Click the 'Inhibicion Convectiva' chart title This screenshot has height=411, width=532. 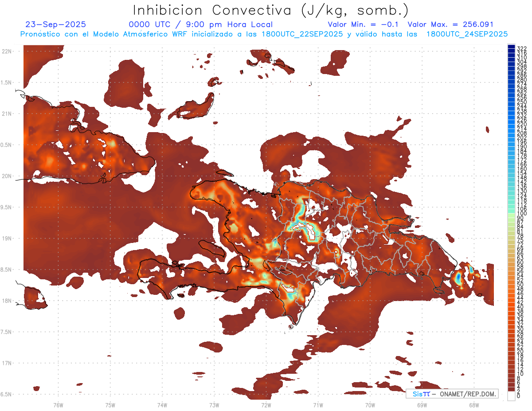[271, 10]
